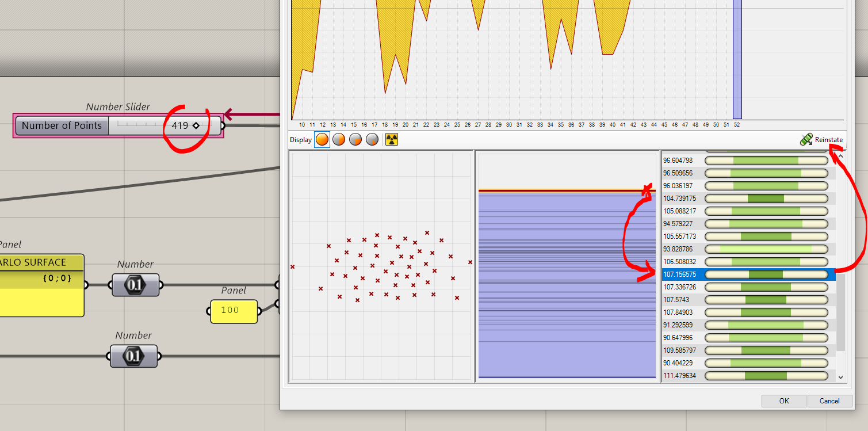The width and height of the screenshot is (868, 431).
Task: Select genome row 107.5743
Action: coord(748,300)
